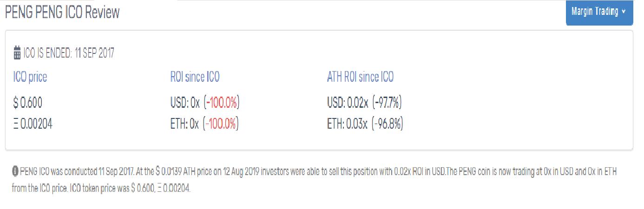Click the PENG ICO description paragraph
Viewport: 644px width, 209px height.
pyautogui.click(x=315, y=181)
